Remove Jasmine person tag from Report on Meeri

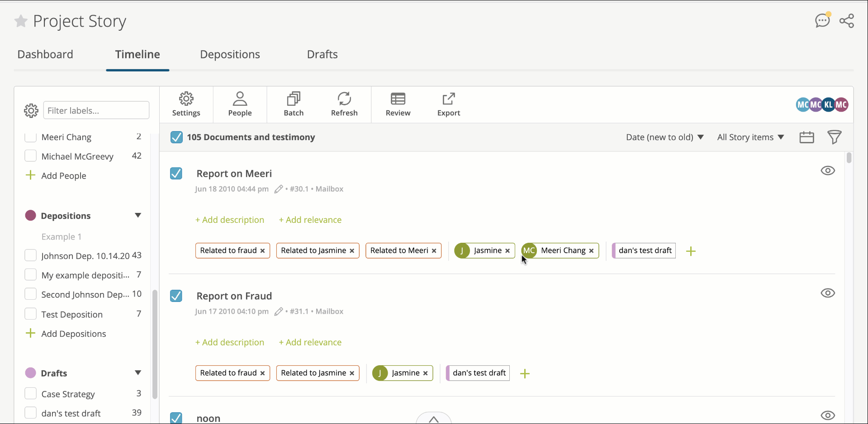(508, 251)
